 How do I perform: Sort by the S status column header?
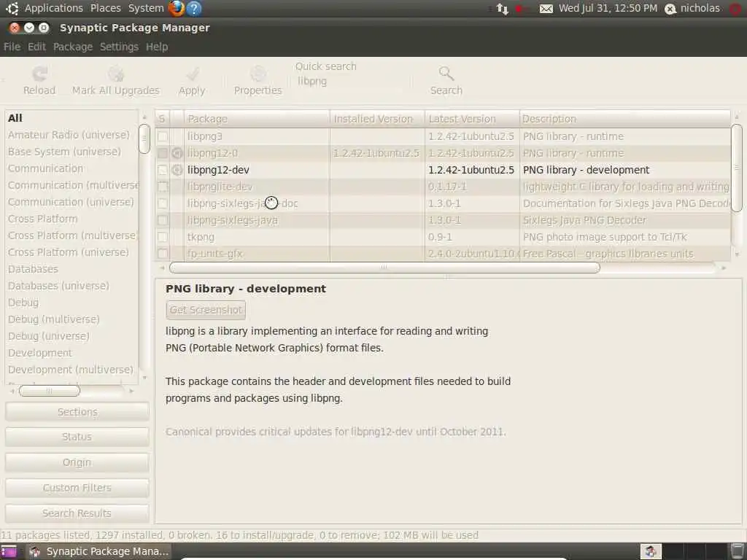pos(162,119)
